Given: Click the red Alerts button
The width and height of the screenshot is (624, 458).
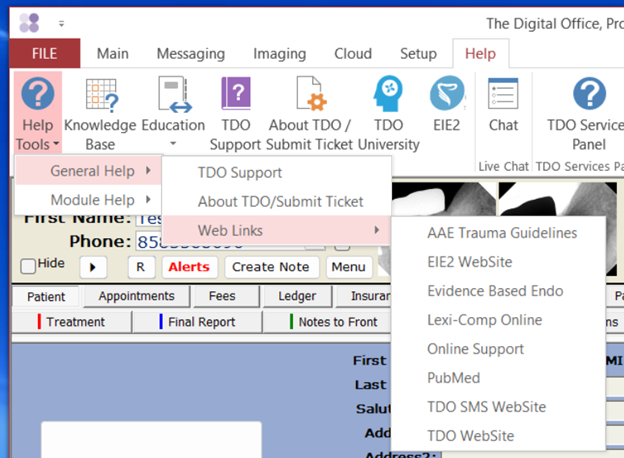Looking at the screenshot, I should click(x=188, y=267).
